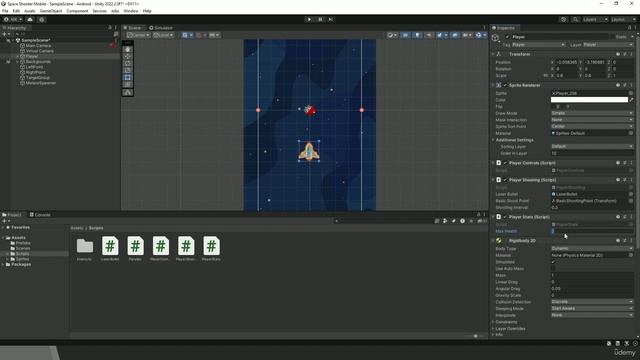Image resolution: width=640 pixels, height=360 pixels.
Task: Toggle Flip Y checkbox
Action: [564, 107]
